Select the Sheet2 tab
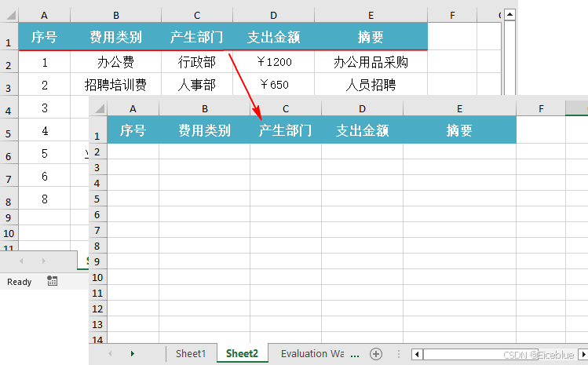Image resolution: width=588 pixels, height=365 pixels. (x=243, y=353)
